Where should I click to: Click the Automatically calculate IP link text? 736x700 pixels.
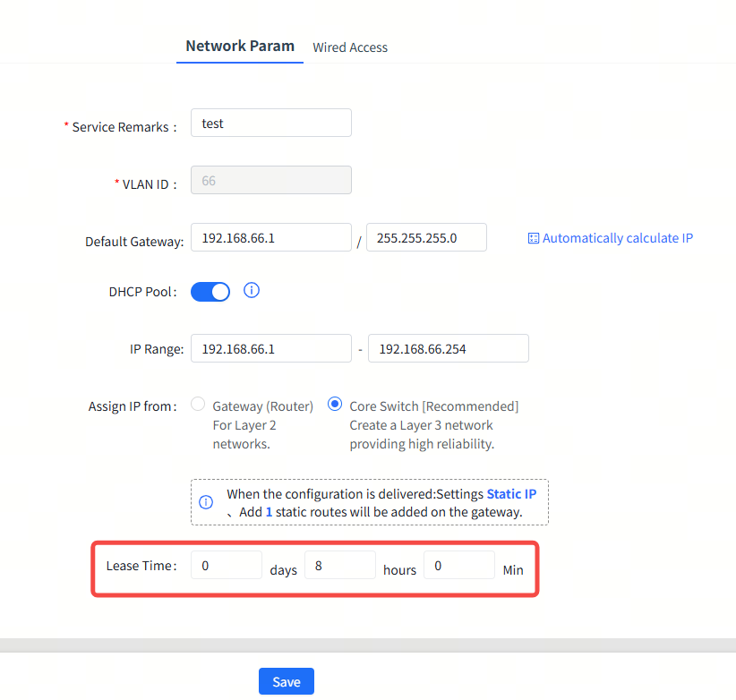click(617, 238)
